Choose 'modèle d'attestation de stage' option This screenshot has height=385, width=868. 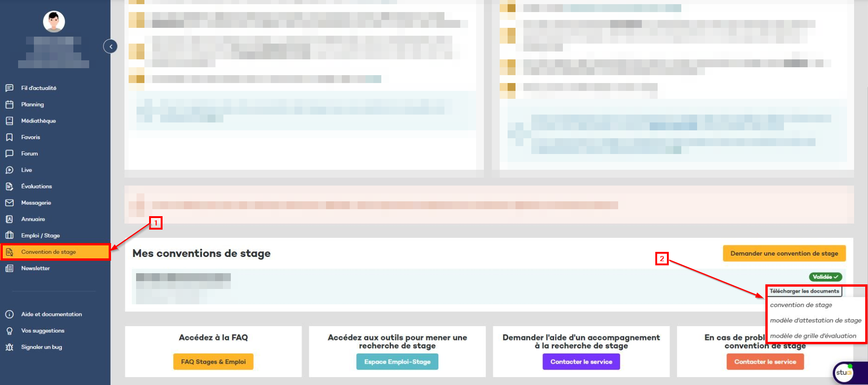pyautogui.click(x=815, y=321)
